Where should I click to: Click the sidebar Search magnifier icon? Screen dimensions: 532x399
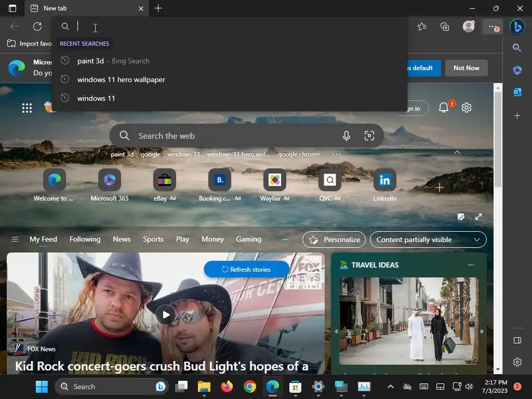click(x=517, y=48)
